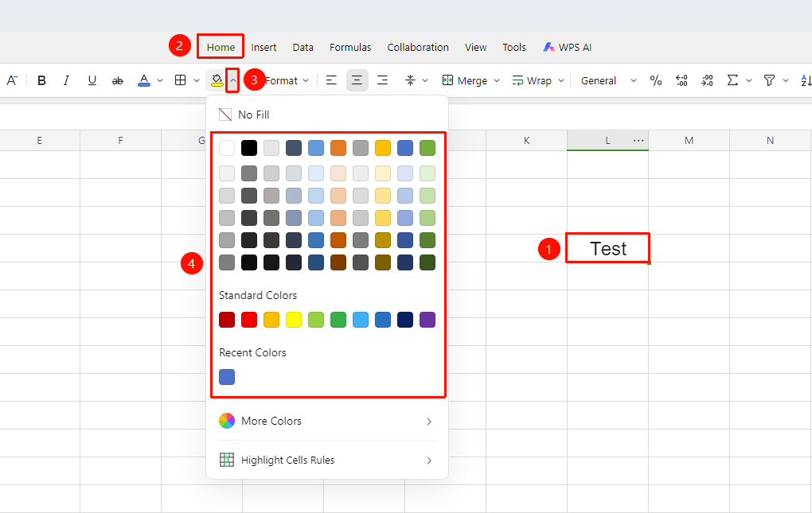This screenshot has height=513, width=812.
Task: Click the increase decimal places icon
Action: (681, 80)
